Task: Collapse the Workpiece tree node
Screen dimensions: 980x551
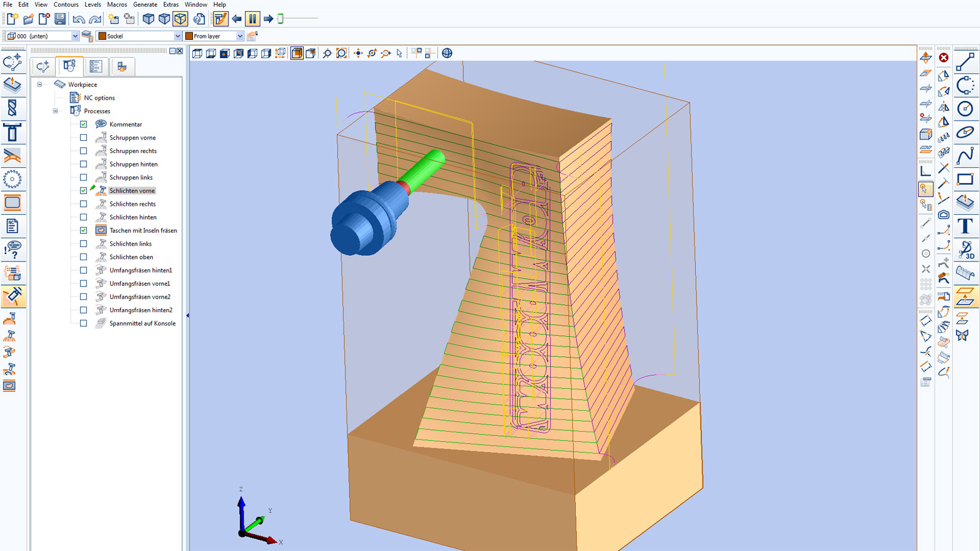Action: [x=40, y=84]
